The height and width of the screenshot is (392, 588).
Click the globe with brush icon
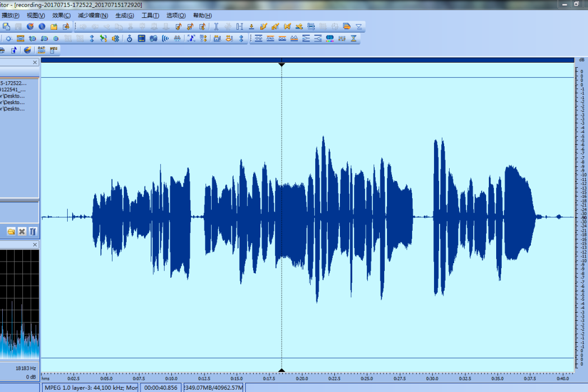click(x=27, y=50)
